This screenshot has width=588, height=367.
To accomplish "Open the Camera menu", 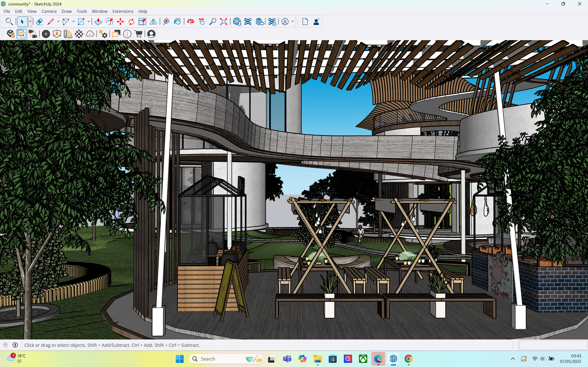I will pos(49,11).
